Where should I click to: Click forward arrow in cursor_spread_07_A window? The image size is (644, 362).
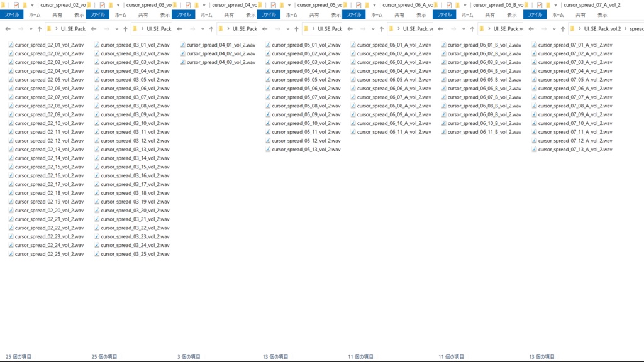pos(544,29)
